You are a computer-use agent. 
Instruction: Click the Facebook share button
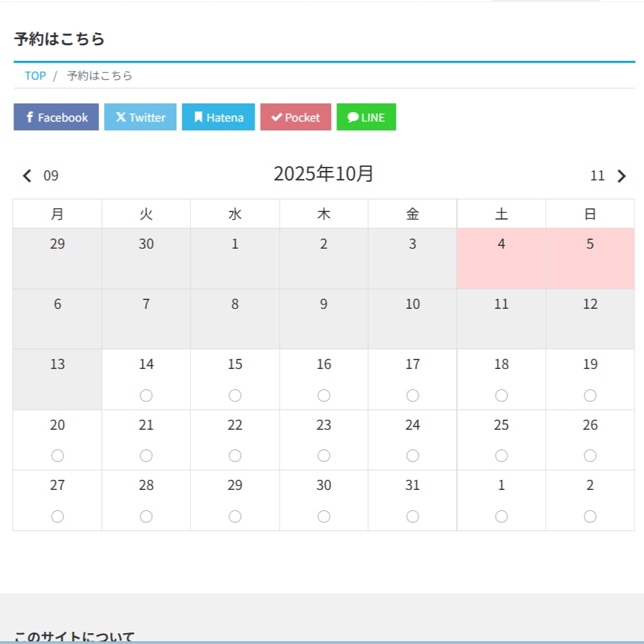[x=56, y=117]
